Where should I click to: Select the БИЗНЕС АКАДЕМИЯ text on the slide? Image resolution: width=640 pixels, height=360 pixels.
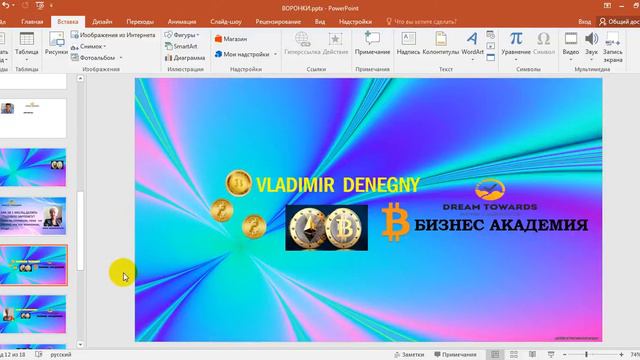coord(501,225)
